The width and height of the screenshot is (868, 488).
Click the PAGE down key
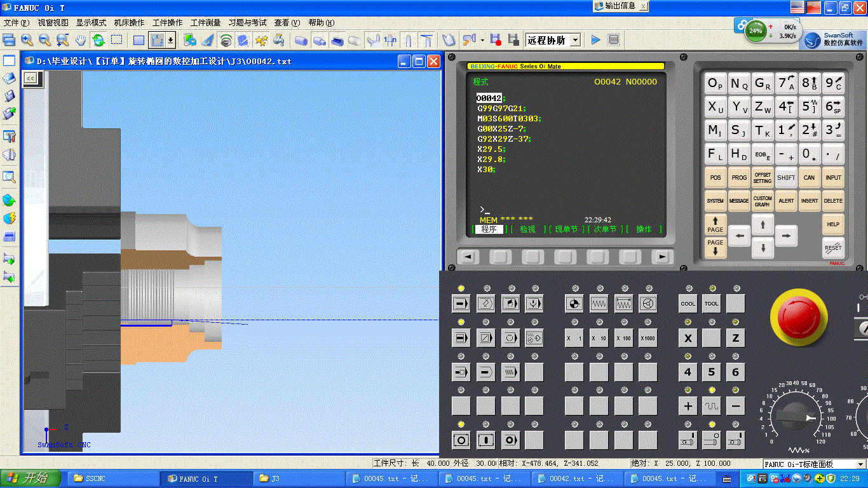pyautogui.click(x=715, y=247)
